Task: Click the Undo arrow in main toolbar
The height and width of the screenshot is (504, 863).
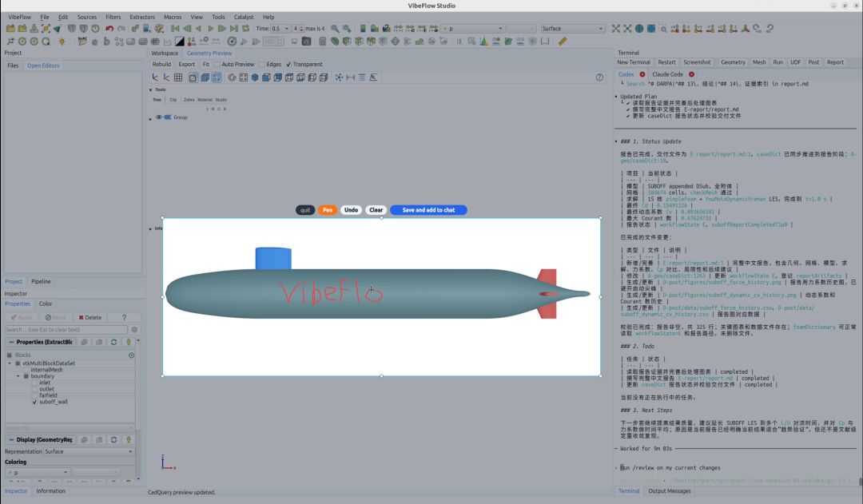Action: pos(109,29)
